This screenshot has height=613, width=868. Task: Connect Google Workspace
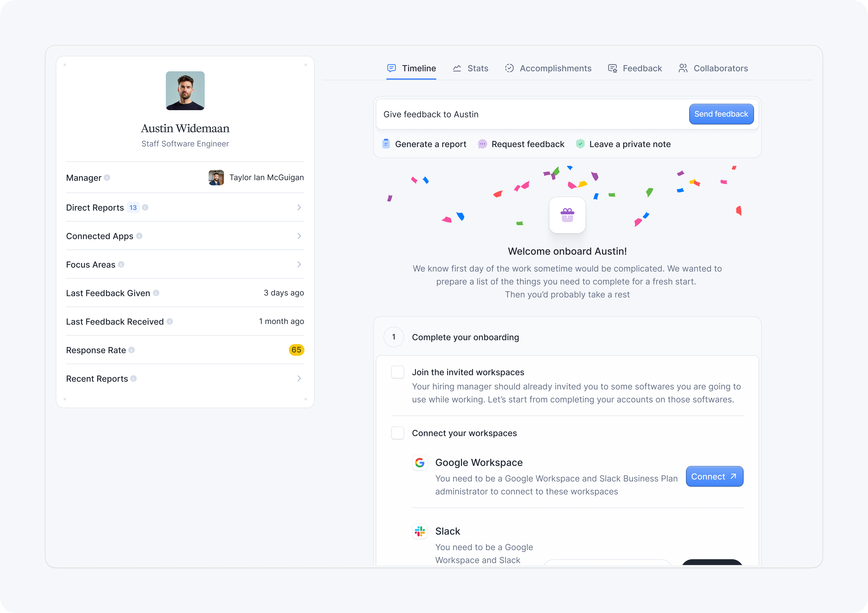pos(714,476)
